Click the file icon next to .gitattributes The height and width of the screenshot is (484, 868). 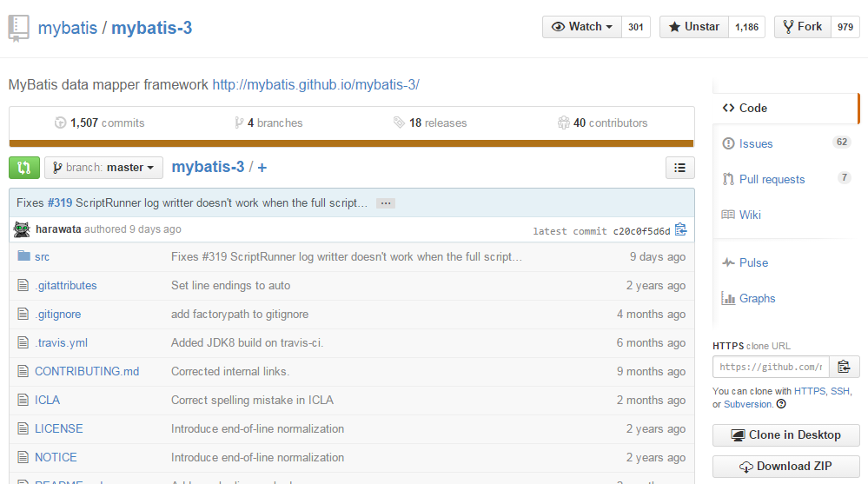point(23,285)
